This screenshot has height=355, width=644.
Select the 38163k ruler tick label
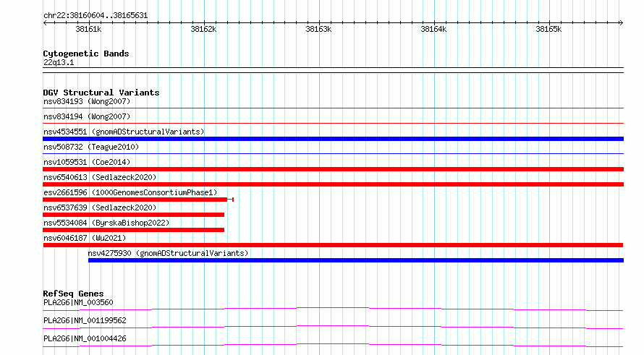click(x=318, y=29)
